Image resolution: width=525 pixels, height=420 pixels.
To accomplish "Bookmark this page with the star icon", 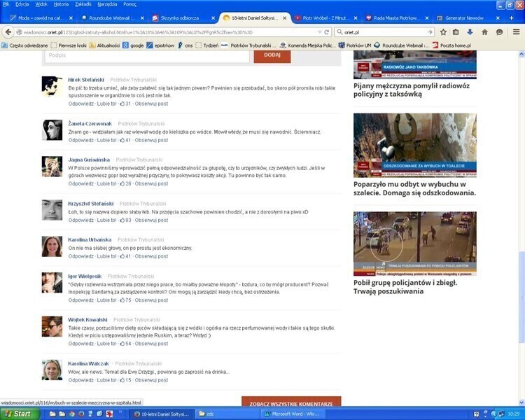I will (x=443, y=31).
